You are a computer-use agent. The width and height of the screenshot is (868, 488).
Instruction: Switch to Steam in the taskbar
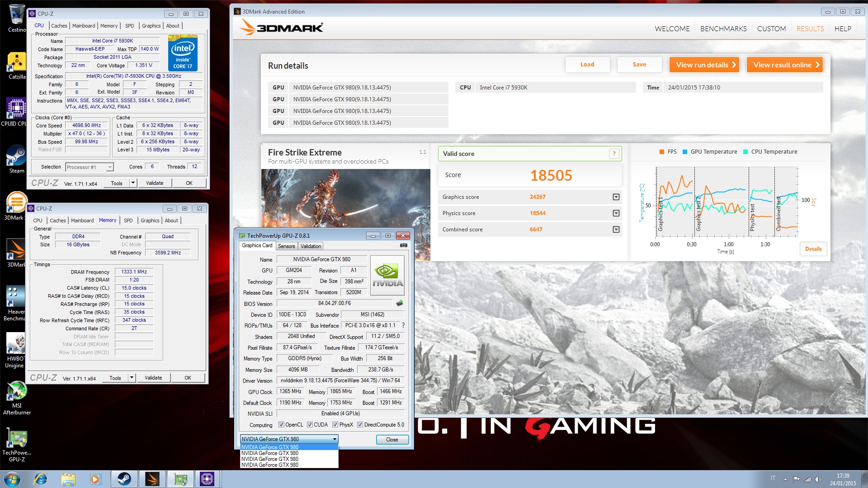click(124, 479)
